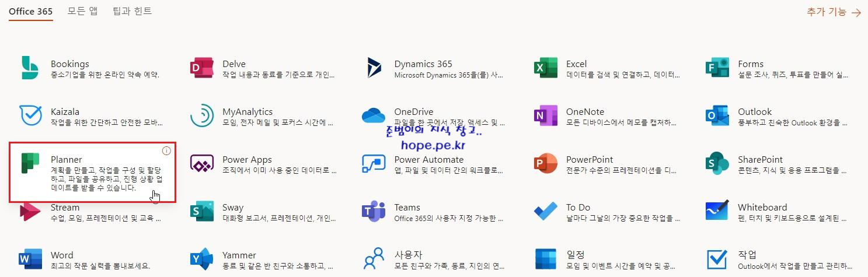The image size is (868, 277).
Task: Open the 일정 calendar icon
Action: click(546, 260)
